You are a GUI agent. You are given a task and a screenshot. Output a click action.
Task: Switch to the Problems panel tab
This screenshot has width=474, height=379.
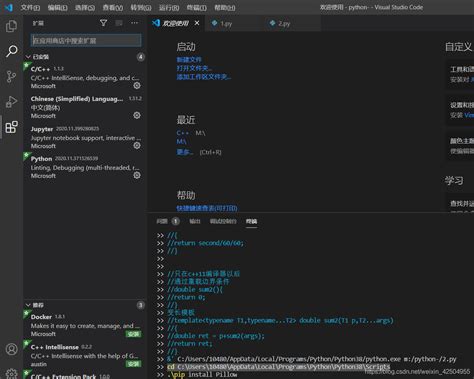pos(168,221)
